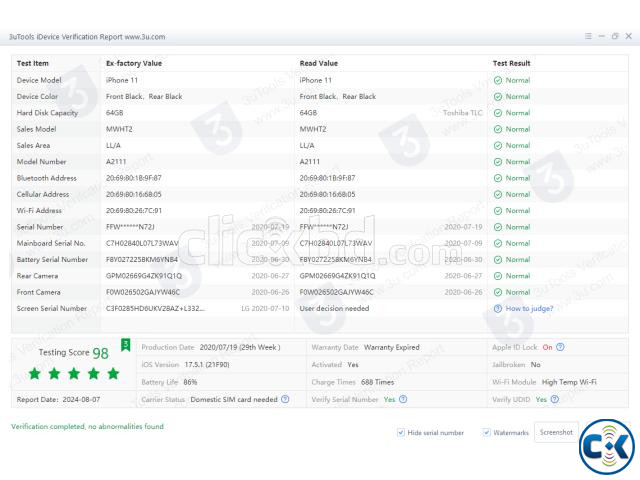Image resolution: width=640 pixels, height=480 pixels.
Task: Click ex-factory Rear Camera serial GPM02669G4ZK91Q1Q
Action: pyautogui.click(x=144, y=276)
